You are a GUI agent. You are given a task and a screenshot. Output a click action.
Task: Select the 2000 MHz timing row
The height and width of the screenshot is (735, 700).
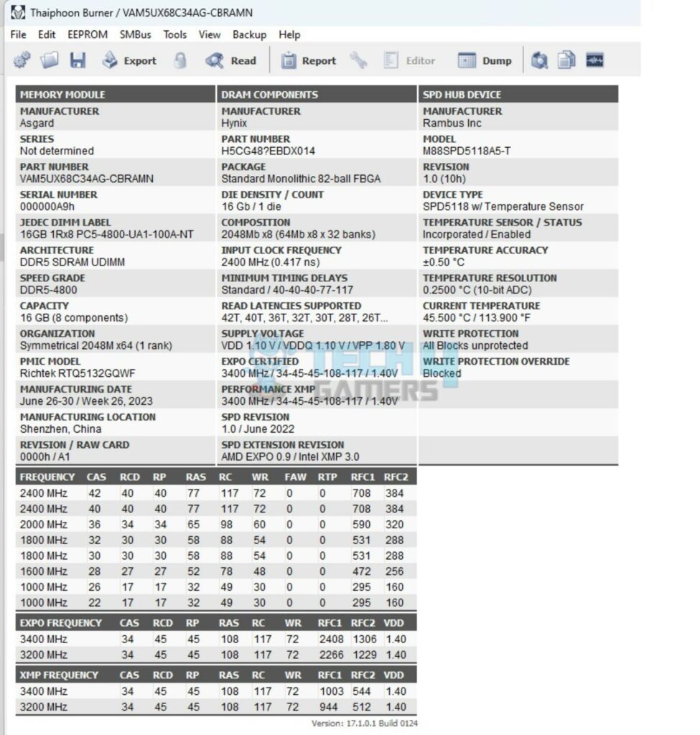216,525
